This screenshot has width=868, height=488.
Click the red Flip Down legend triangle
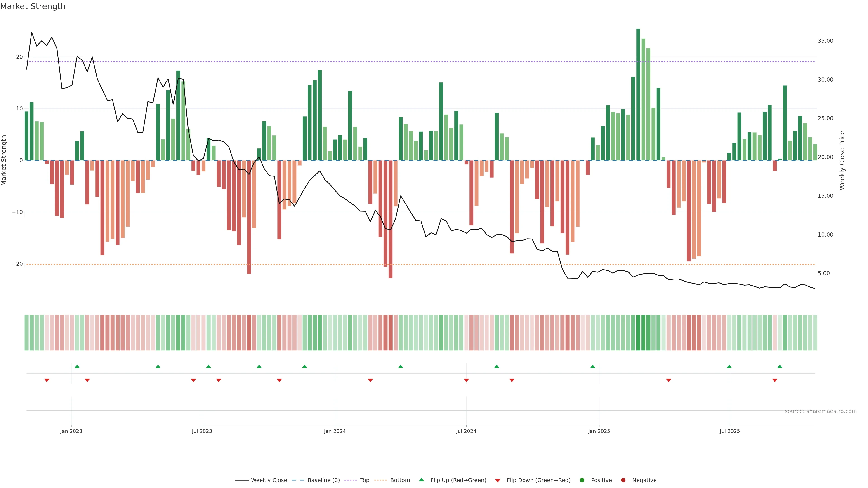pyautogui.click(x=498, y=481)
